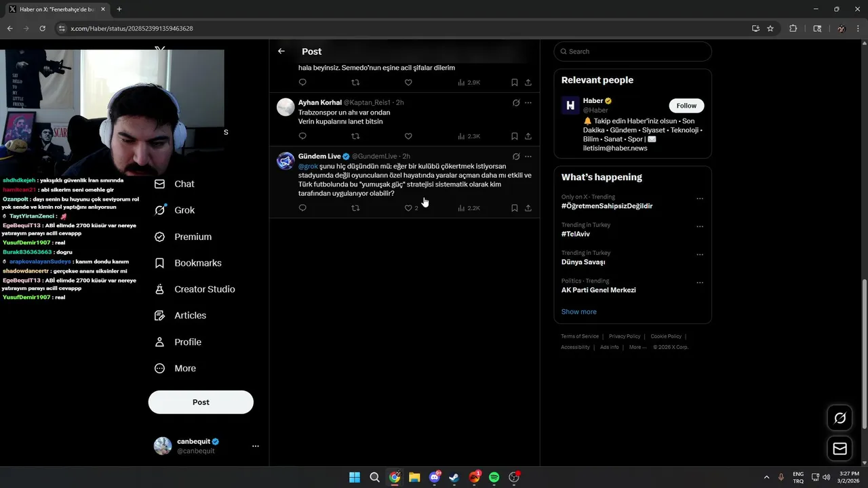Bookmark this page with Chrome star
This screenshot has width=868, height=488.
point(770,28)
